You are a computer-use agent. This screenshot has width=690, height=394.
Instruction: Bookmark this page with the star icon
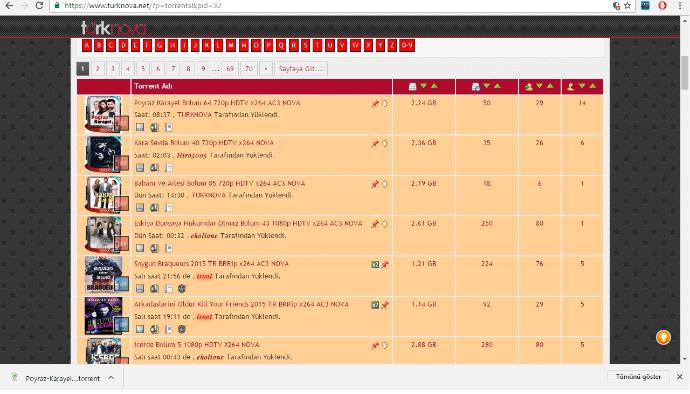click(628, 6)
